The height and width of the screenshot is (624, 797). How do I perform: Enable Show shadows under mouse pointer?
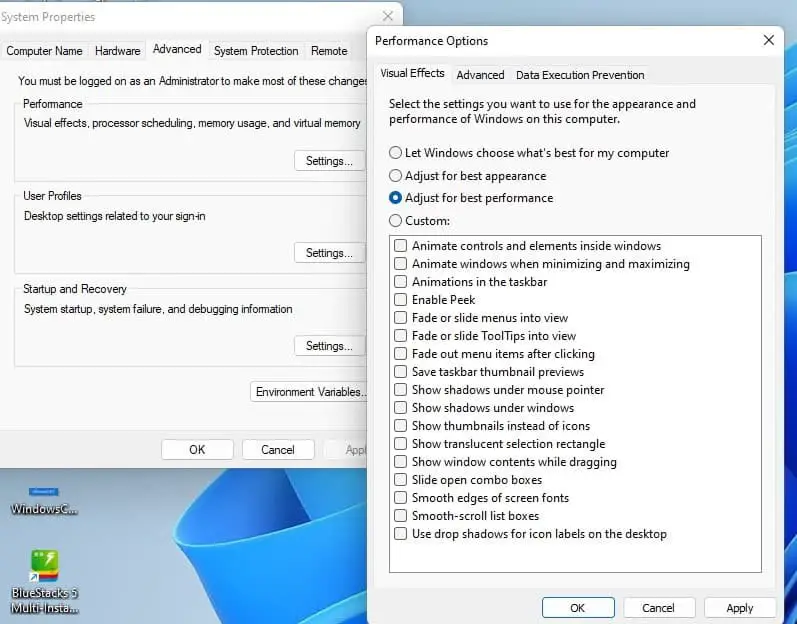(x=401, y=390)
